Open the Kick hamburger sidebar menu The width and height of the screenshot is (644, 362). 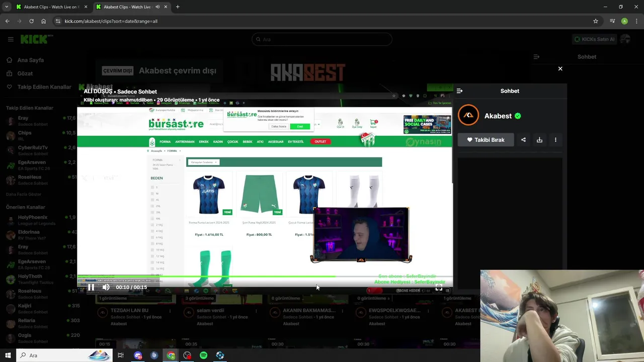11,39
